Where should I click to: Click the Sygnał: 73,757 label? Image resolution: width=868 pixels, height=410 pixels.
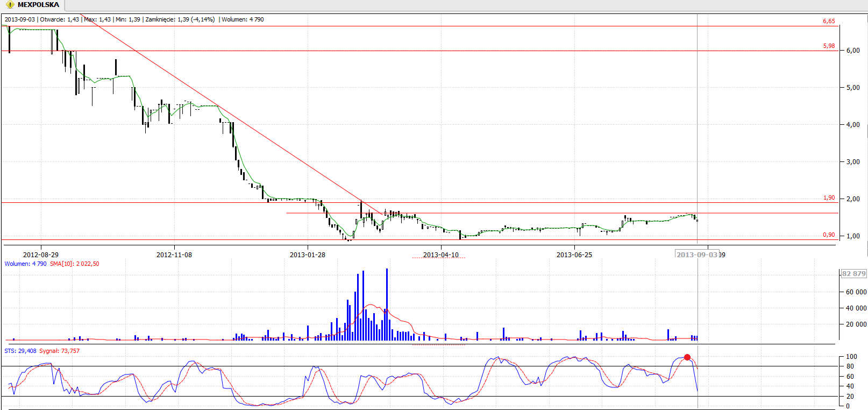[59, 351]
